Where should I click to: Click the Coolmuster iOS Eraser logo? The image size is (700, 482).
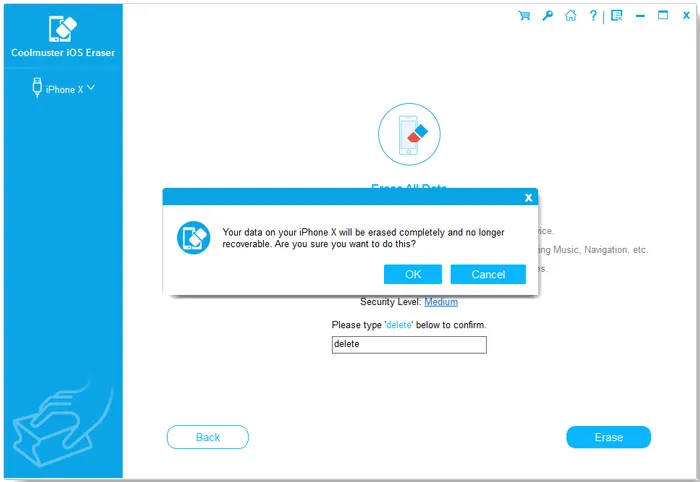coord(63,29)
